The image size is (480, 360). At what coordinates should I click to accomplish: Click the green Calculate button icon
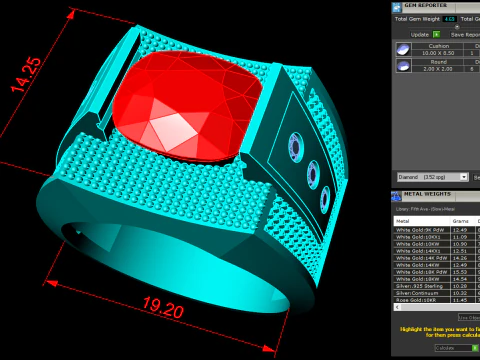point(475,348)
